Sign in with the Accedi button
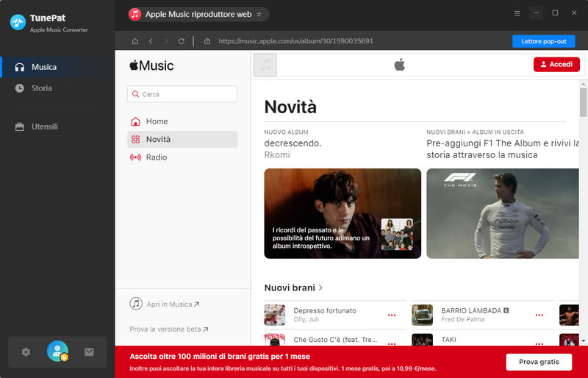588x378 pixels. click(556, 65)
